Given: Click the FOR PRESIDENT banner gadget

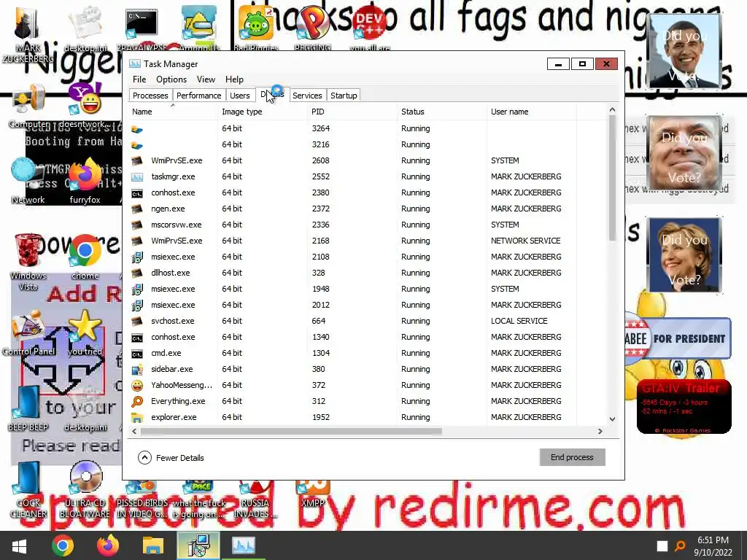Looking at the screenshot, I should [x=678, y=338].
